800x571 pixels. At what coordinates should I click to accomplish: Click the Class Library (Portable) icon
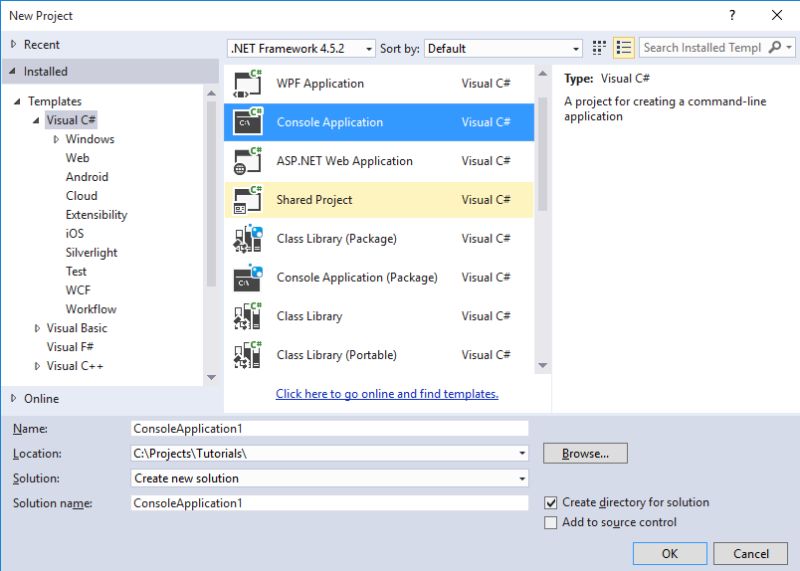(x=248, y=355)
